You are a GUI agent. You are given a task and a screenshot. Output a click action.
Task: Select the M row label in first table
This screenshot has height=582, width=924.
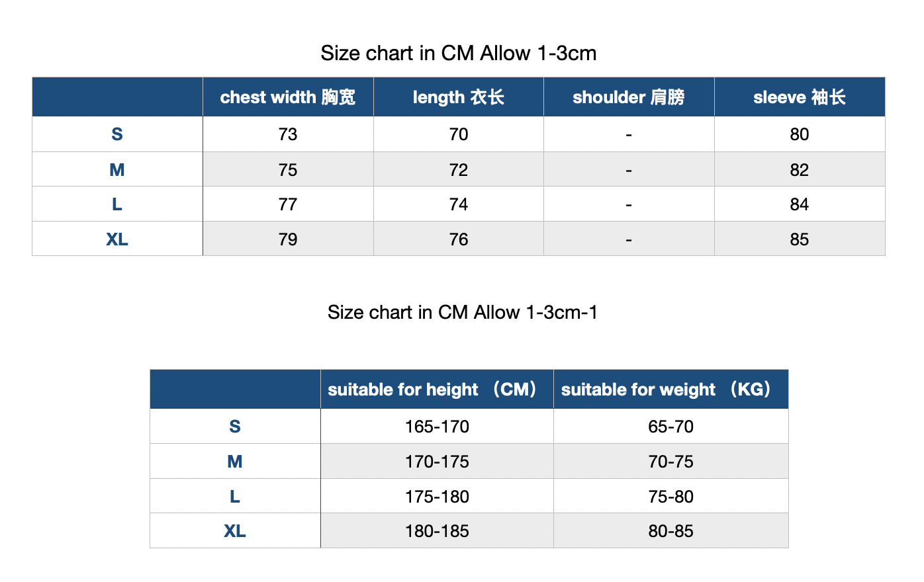coord(117,169)
